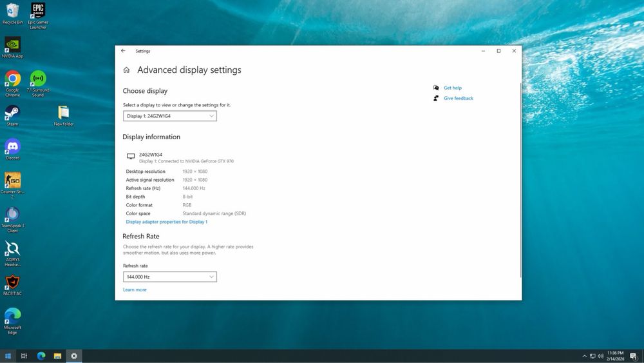
Task: Go back with the Settings back arrow
Action: point(123,51)
